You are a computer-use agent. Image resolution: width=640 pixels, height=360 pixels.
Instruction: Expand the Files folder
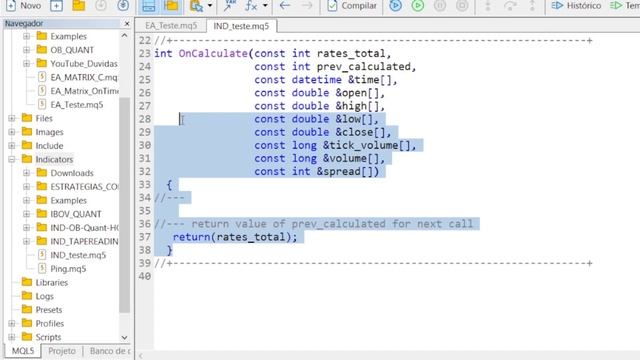pos(12,118)
